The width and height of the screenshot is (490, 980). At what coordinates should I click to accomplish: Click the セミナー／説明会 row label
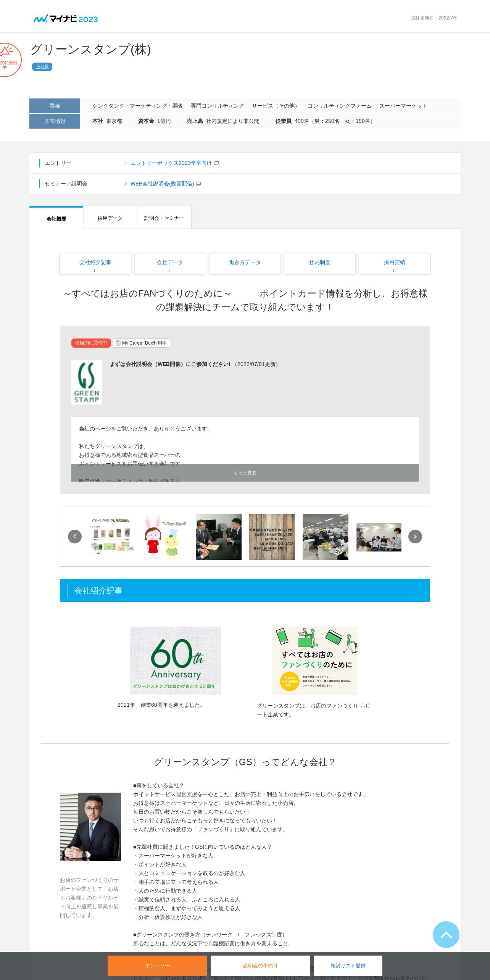66,184
